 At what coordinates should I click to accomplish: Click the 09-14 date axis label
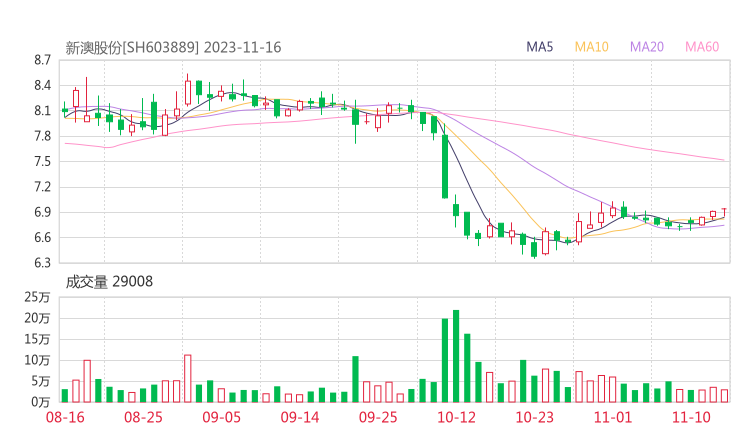(300, 417)
